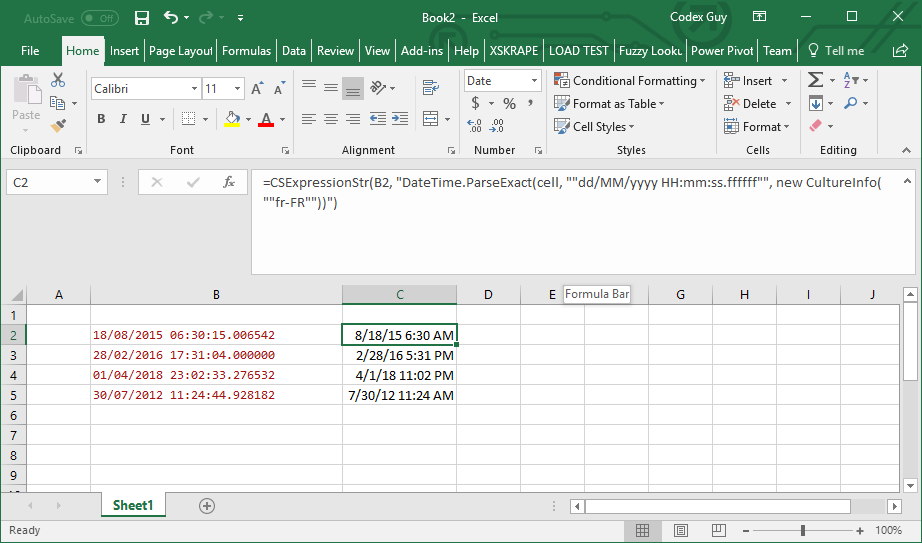Switch to Page Layout view in status bar
This screenshot has width=922, height=543.
point(681,530)
